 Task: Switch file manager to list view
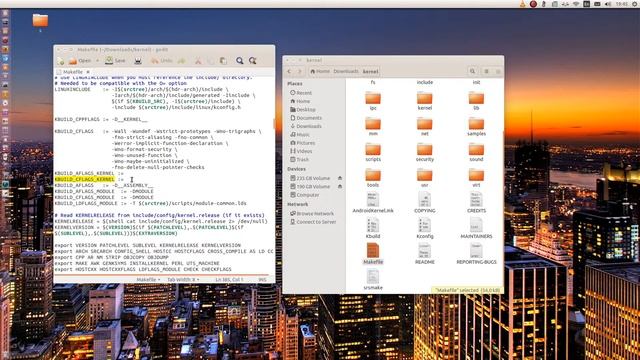(x=487, y=71)
